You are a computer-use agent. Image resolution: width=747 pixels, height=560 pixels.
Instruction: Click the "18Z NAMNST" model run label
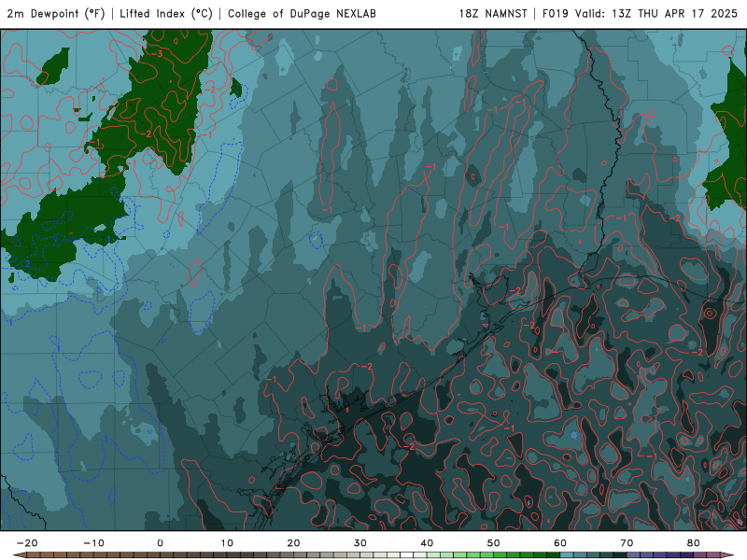pyautogui.click(x=493, y=13)
